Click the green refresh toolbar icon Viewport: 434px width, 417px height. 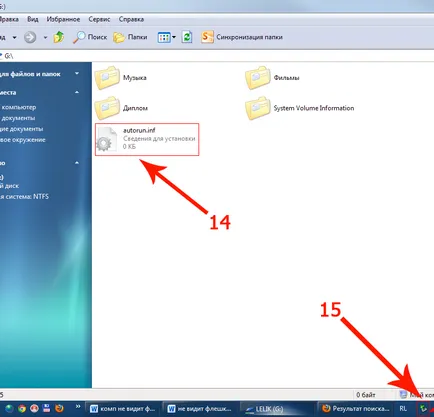click(187, 37)
